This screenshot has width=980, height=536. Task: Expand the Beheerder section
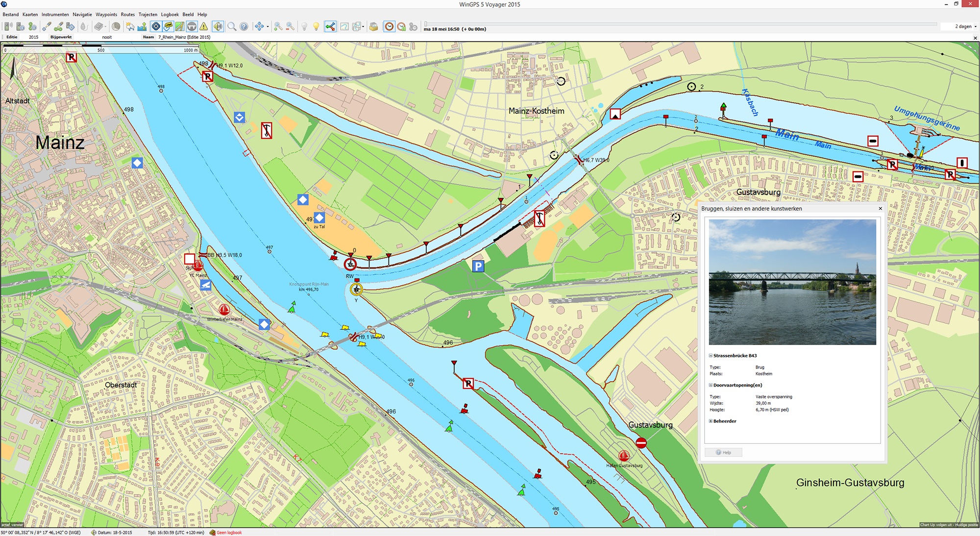pyautogui.click(x=710, y=421)
